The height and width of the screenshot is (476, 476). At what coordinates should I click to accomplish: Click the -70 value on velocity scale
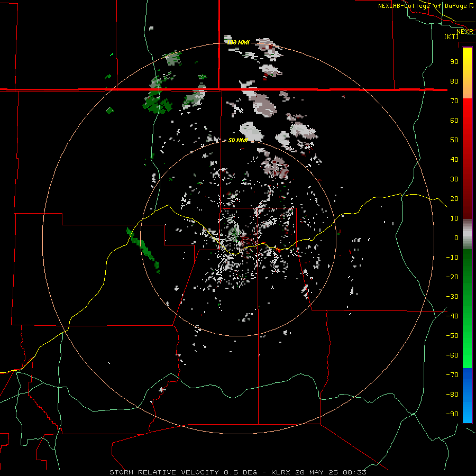point(452,375)
